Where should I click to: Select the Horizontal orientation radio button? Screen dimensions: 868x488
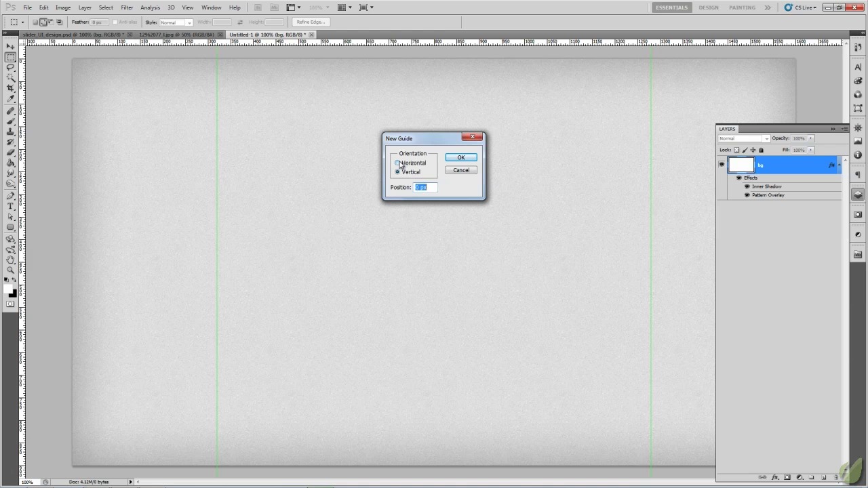(x=397, y=163)
